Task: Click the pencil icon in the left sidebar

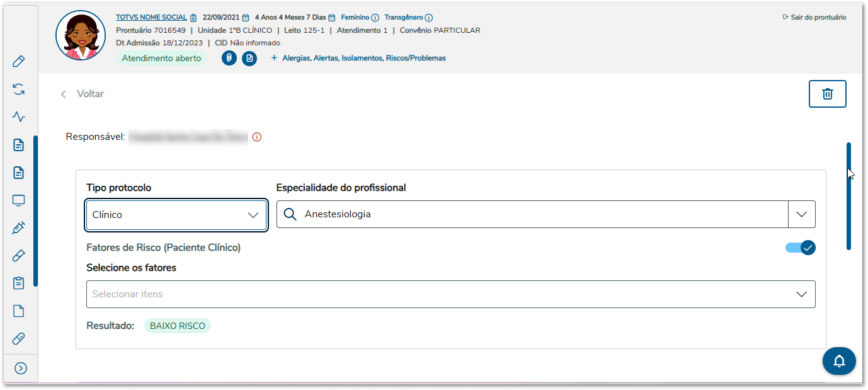Action: (x=19, y=61)
